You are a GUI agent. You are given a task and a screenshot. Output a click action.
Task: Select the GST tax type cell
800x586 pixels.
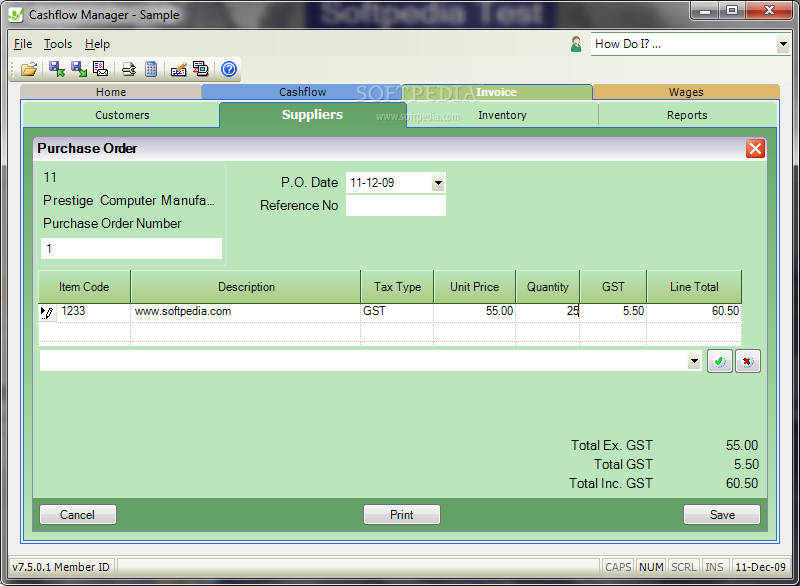[x=397, y=312]
